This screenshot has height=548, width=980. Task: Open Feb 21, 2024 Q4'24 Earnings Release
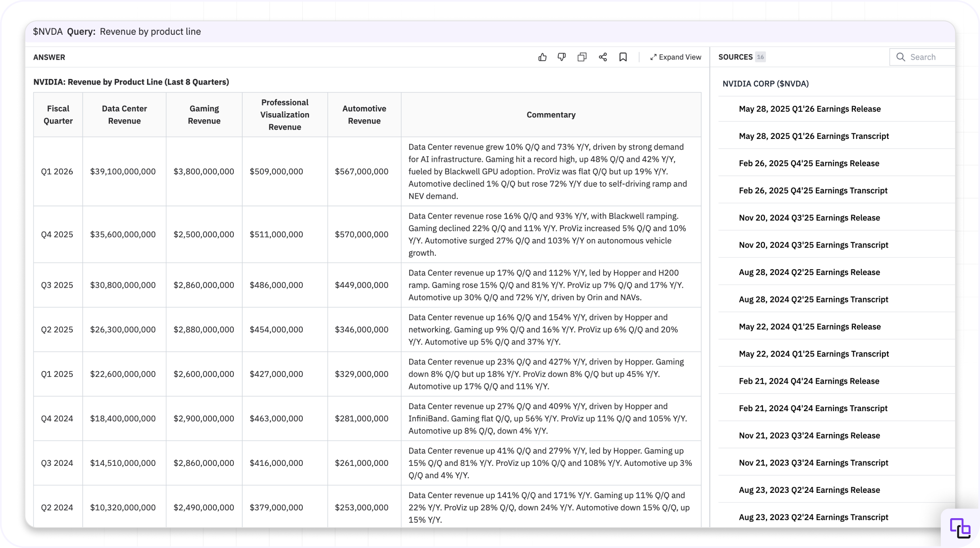tap(809, 381)
